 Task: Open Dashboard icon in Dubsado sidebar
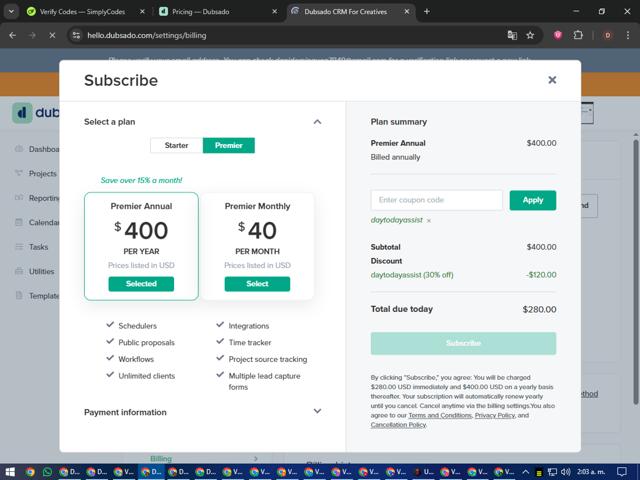[19, 149]
